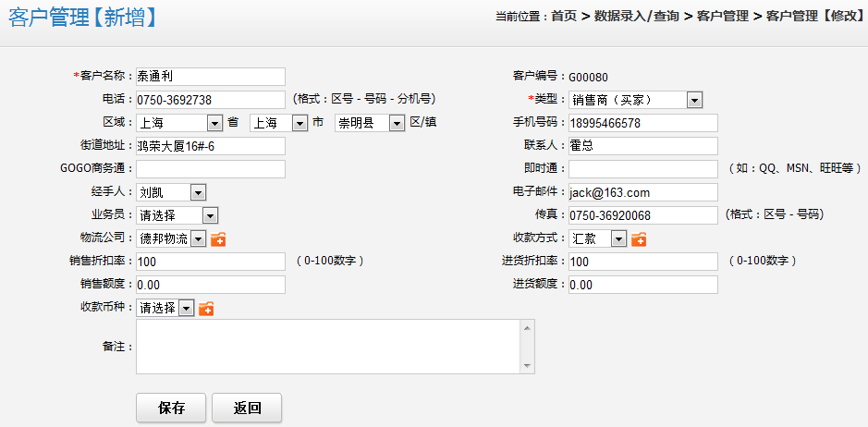Click the 备注 textarea scrollbar down arrow
Image resolution: width=868 pixels, height=427 pixels.
[527, 367]
